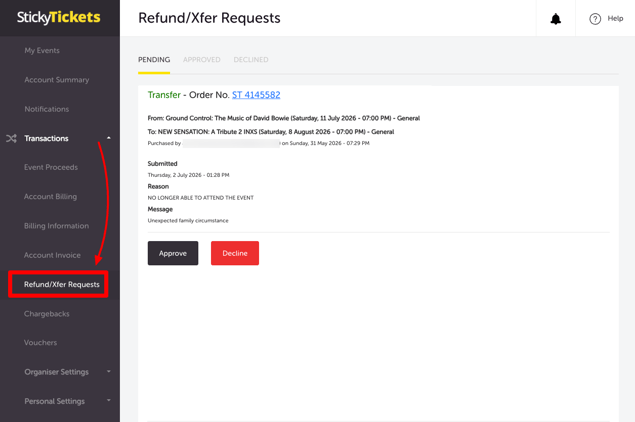Click the Transactions shuffle icon

11,139
